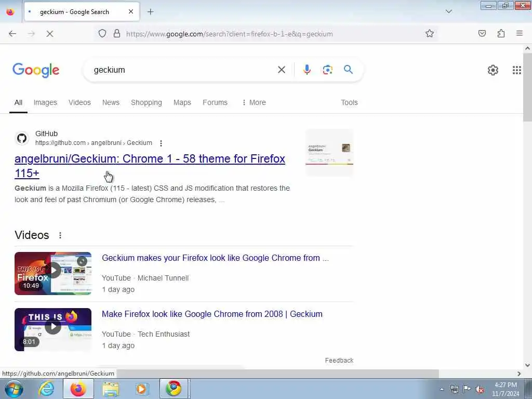Click the Geckium repository preview thumbnail
Image resolution: width=532 pixels, height=399 pixels.
329,153
